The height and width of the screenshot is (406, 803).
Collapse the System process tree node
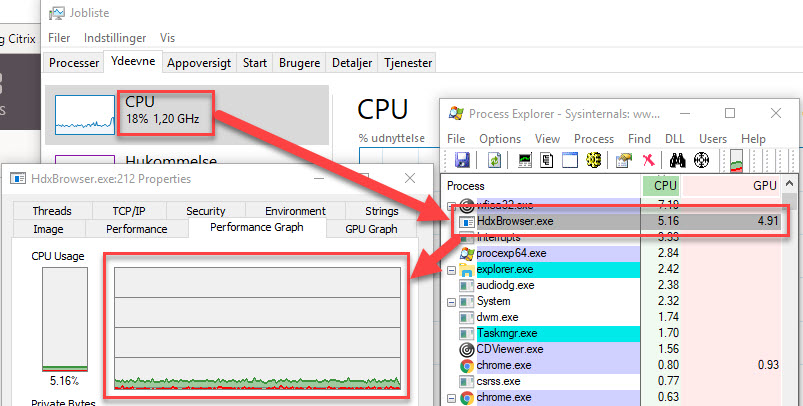click(451, 302)
